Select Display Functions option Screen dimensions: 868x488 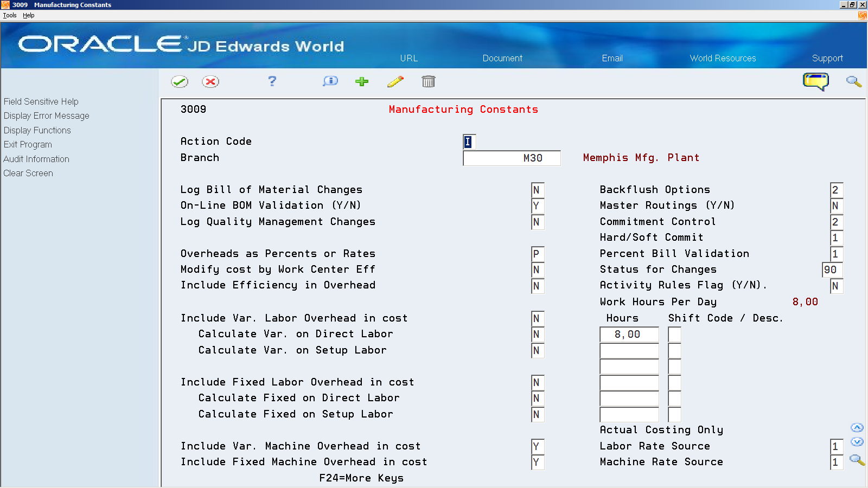coord(37,130)
